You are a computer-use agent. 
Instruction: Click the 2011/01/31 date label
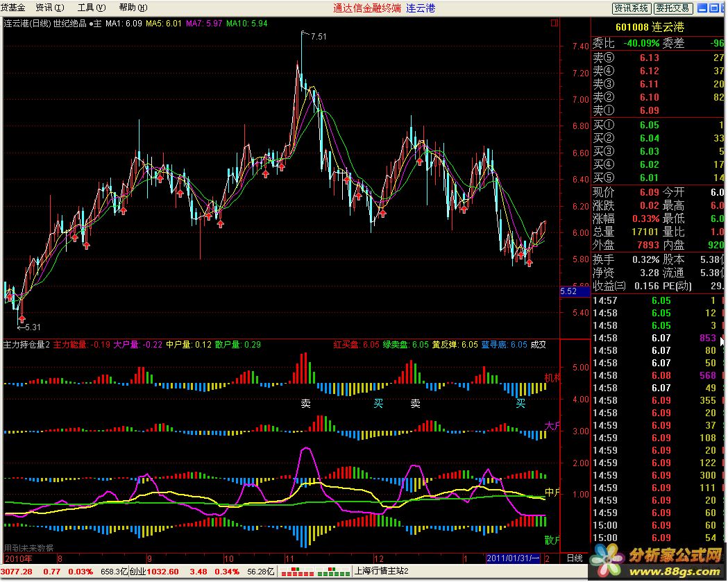tap(513, 559)
